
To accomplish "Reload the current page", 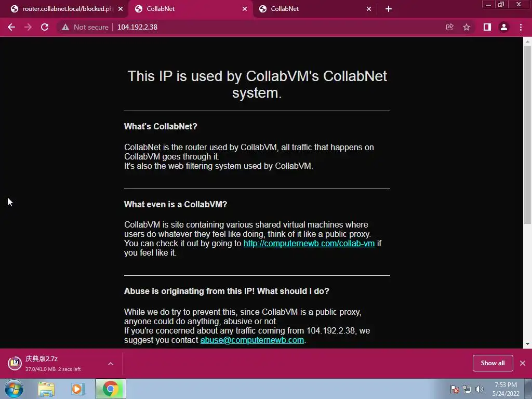I will [45, 27].
